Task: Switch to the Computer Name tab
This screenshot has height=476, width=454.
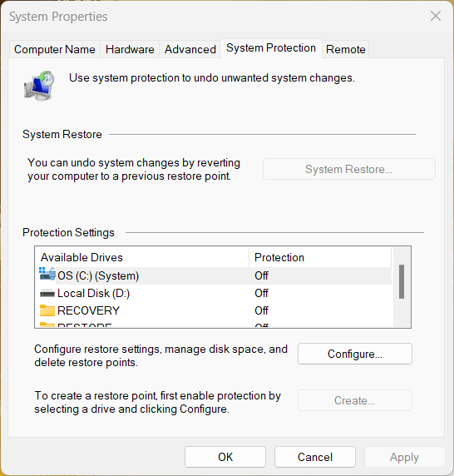Action: 55,49
